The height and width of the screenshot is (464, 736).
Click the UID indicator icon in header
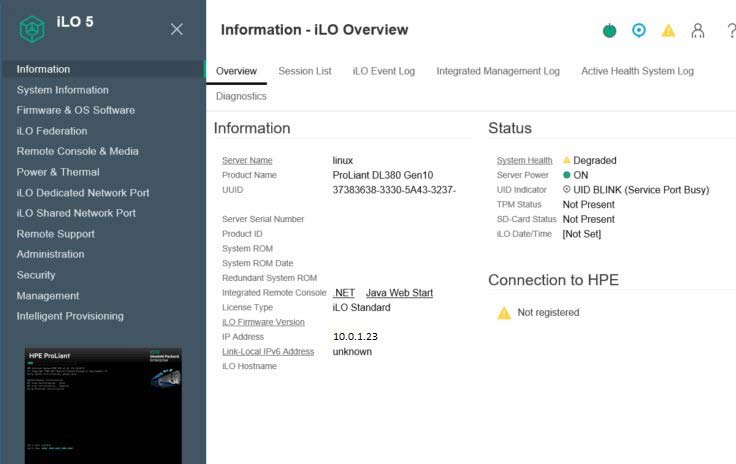[639, 31]
